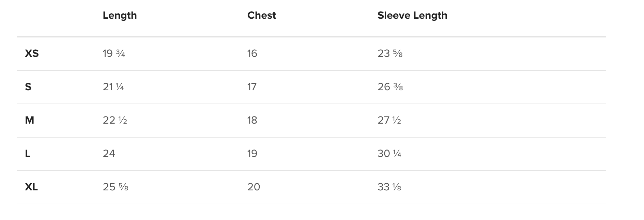Click the XL chest value 20
This screenshot has width=644, height=220.
coord(254,187)
